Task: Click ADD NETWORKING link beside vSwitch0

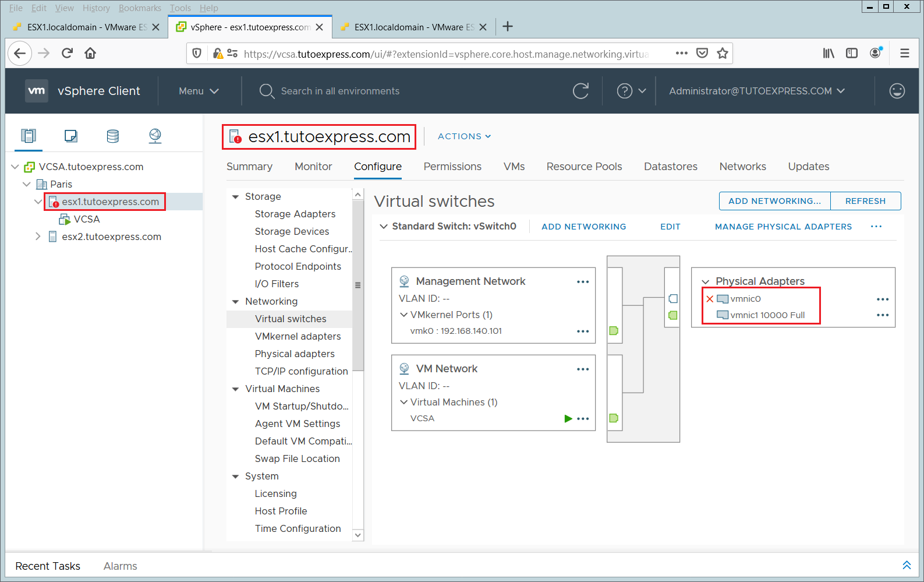Action: (583, 227)
